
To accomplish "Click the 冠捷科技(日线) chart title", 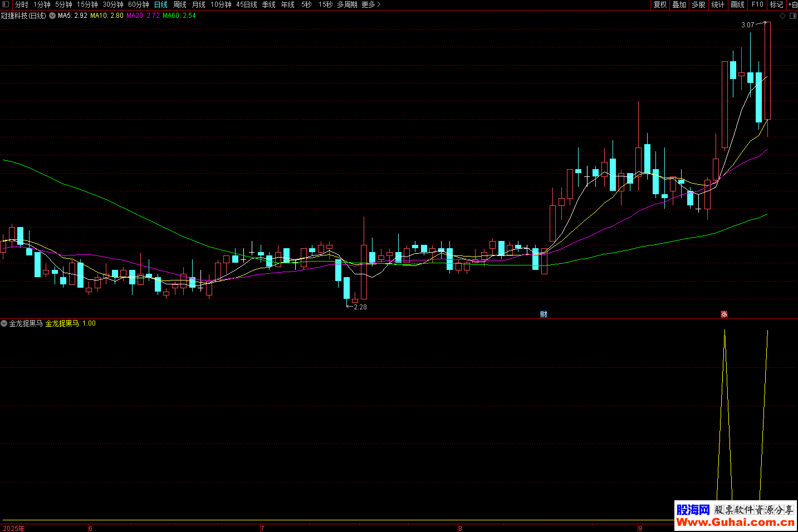I will [23, 16].
